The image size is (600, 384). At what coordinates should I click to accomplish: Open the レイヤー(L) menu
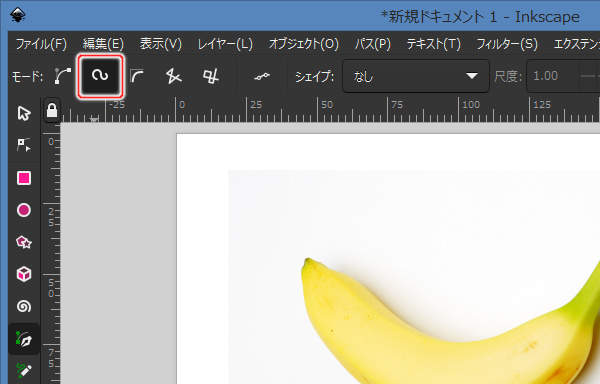(x=225, y=44)
